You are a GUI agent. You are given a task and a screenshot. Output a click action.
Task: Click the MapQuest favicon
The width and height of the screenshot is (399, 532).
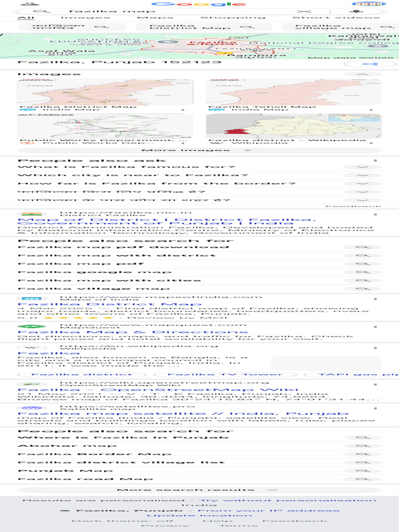click(x=31, y=326)
